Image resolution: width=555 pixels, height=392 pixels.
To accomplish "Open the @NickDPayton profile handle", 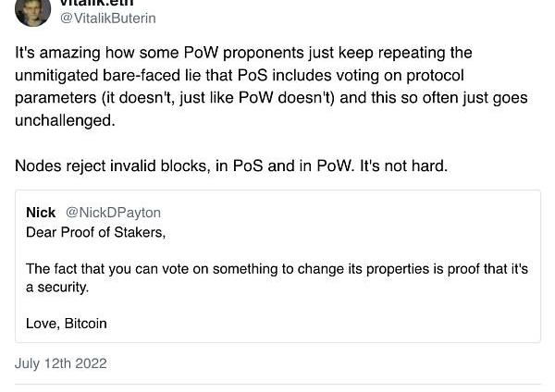I will [113, 213].
